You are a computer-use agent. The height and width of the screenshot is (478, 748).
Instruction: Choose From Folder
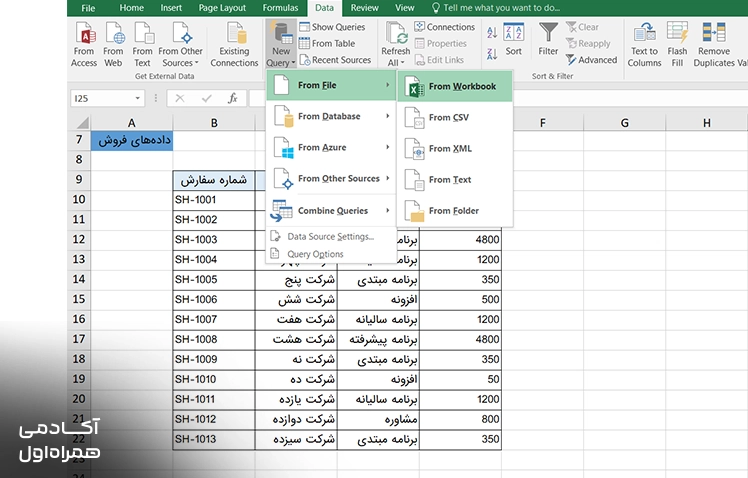tap(455, 210)
